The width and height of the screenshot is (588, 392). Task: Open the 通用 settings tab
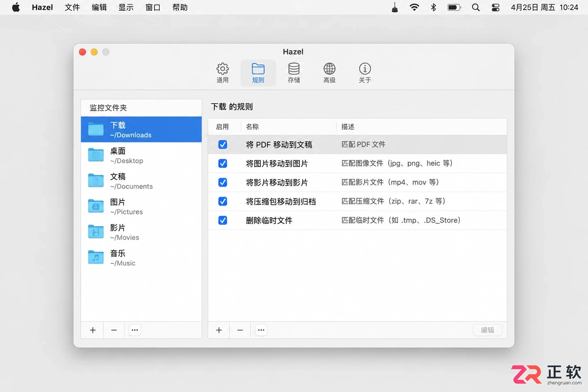(x=223, y=73)
